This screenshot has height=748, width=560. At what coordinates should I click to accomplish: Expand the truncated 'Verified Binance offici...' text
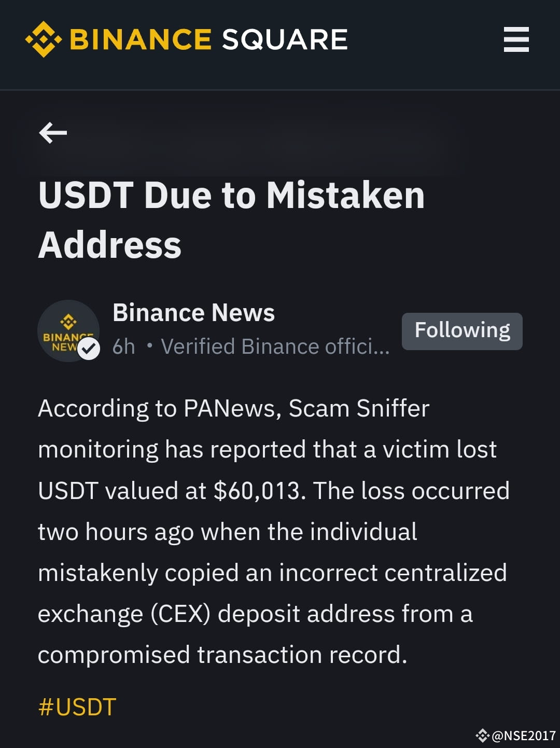[275, 347]
